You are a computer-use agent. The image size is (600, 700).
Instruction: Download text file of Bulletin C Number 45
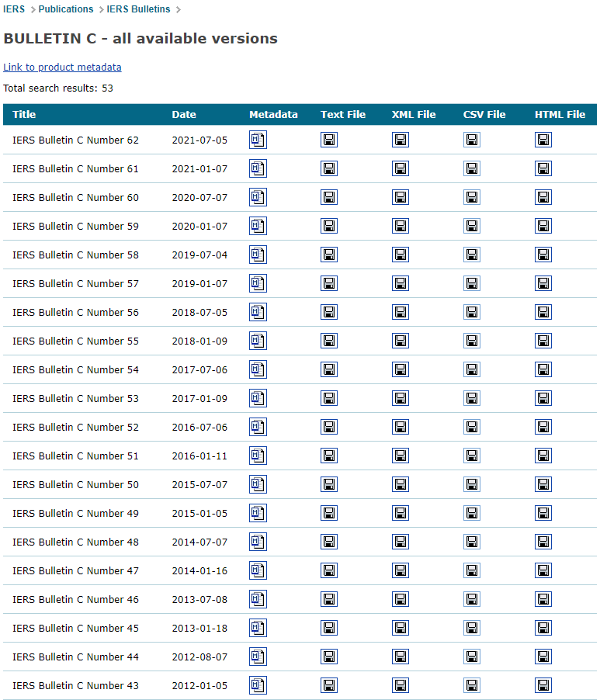click(329, 628)
